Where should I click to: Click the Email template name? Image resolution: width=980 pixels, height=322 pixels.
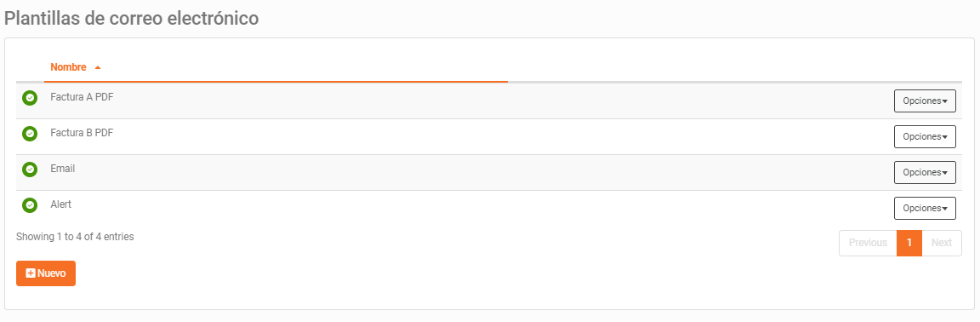62,169
